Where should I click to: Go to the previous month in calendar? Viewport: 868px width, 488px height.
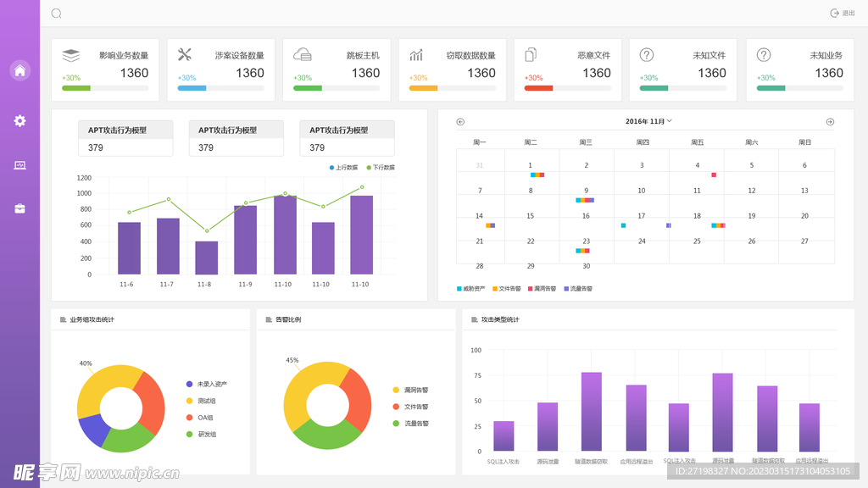click(460, 121)
